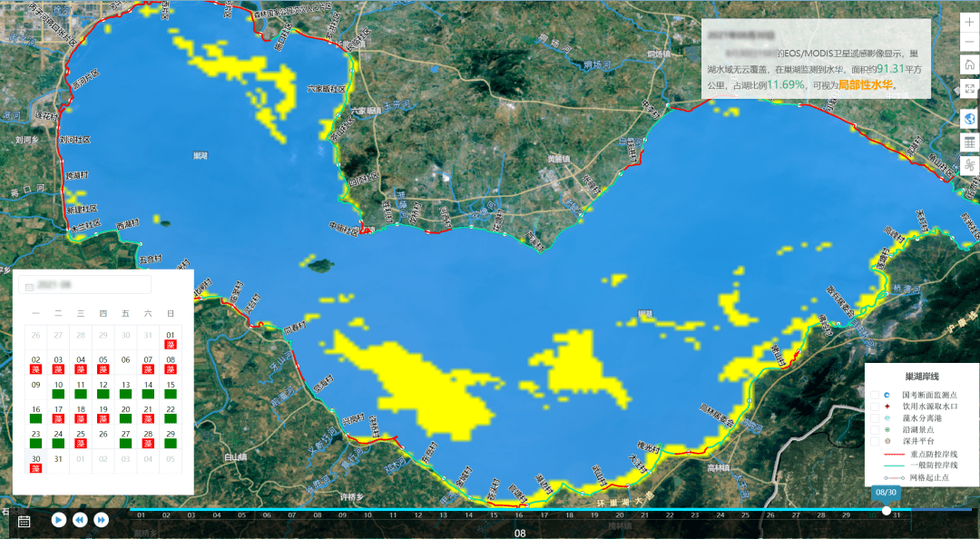Click the timeline slider handle at 08/30
The width and height of the screenshot is (980, 539).
point(886,510)
